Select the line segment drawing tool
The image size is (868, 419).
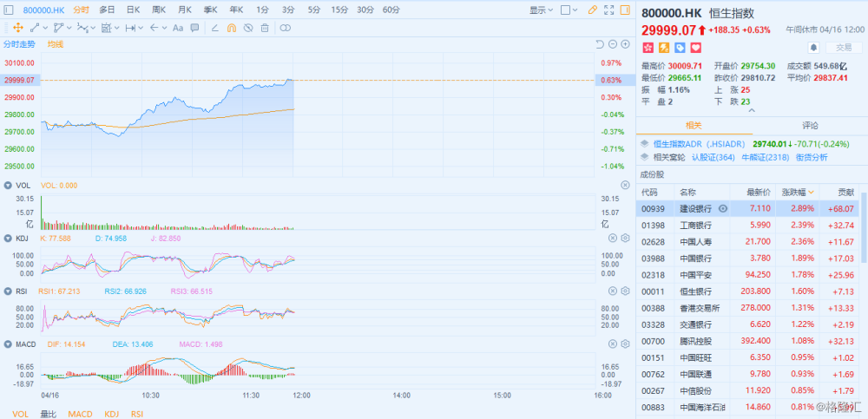coord(35,28)
